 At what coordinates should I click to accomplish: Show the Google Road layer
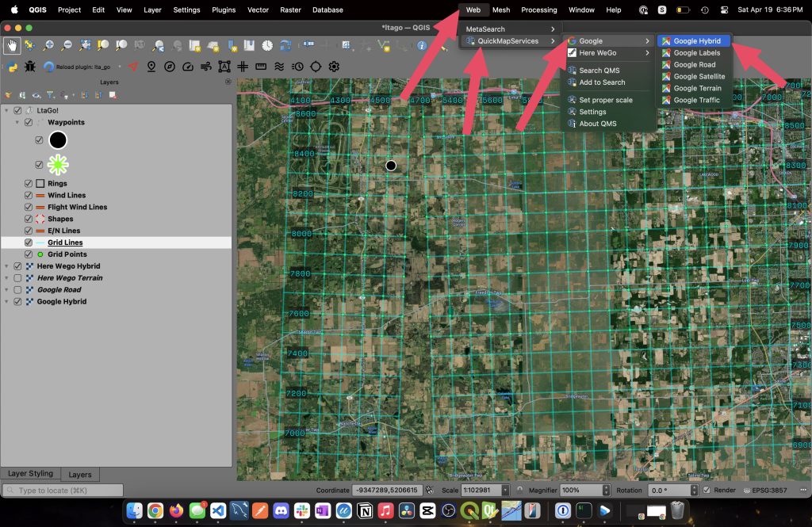(17, 290)
